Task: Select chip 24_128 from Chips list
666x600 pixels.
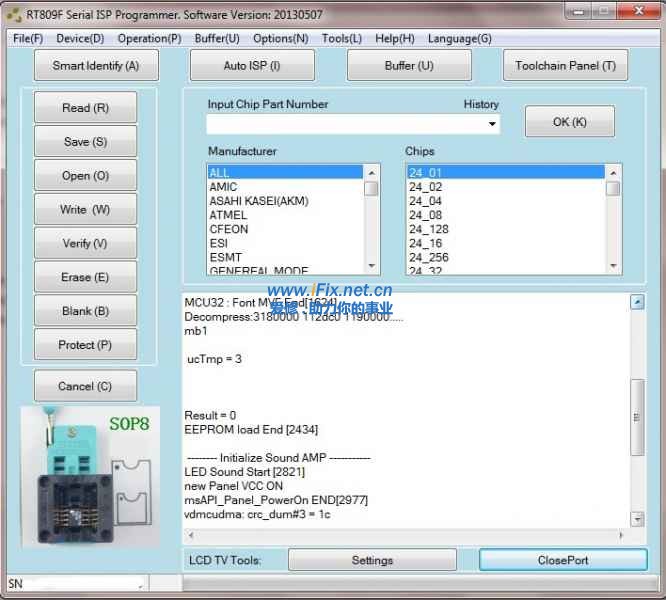Action: (428, 229)
